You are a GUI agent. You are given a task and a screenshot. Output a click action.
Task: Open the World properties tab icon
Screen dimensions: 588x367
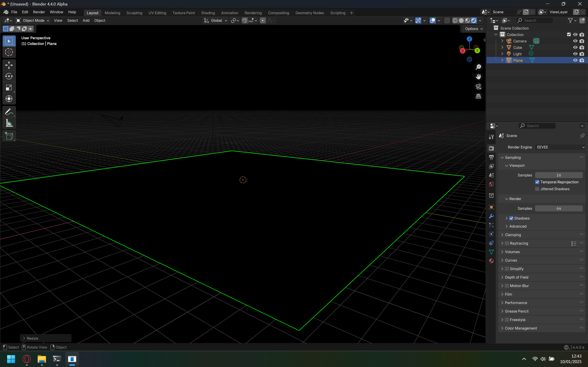[491, 184]
